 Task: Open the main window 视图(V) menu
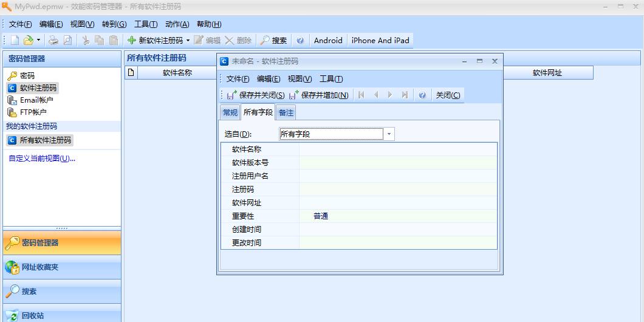pyautogui.click(x=82, y=24)
